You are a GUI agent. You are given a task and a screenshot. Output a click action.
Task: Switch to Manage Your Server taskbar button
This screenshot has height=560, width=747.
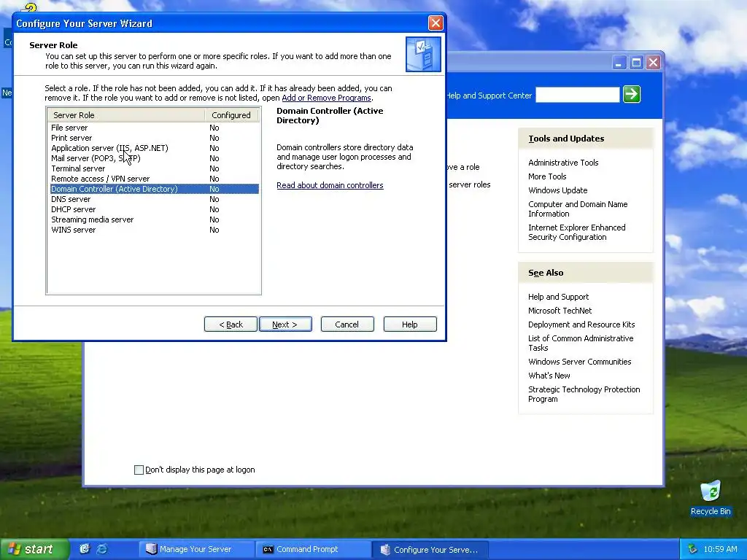point(196,549)
